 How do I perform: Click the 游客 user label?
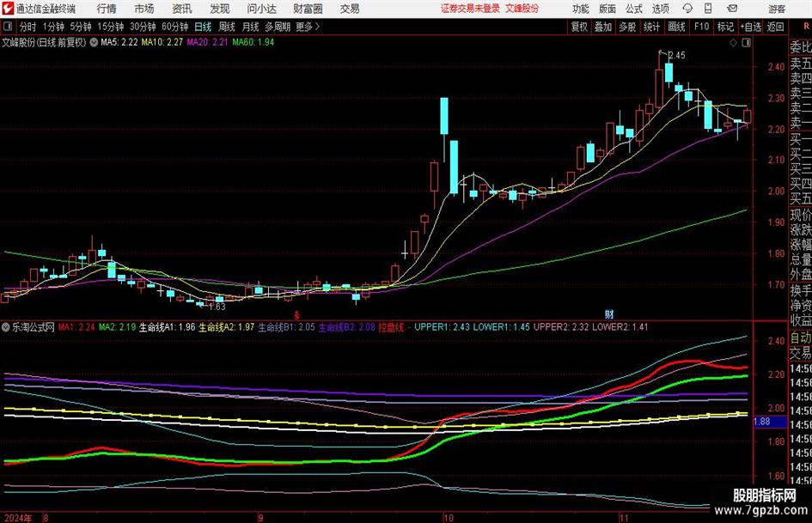tap(777, 9)
